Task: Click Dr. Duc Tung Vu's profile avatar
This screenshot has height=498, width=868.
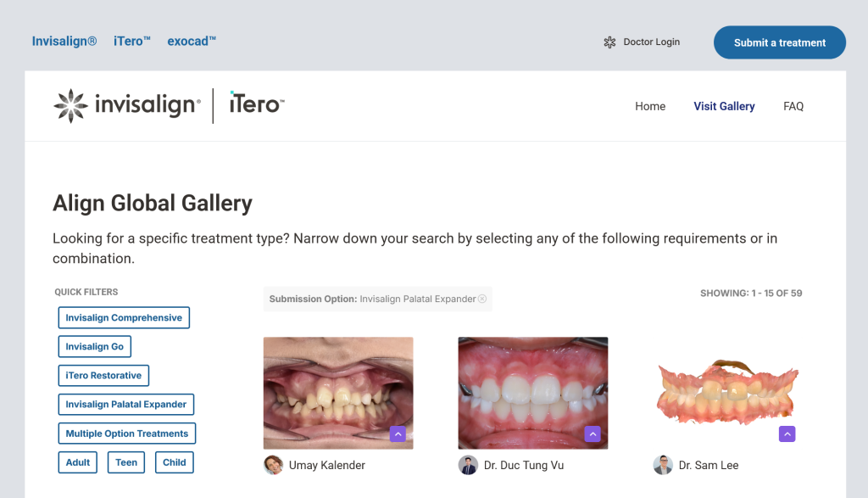Action: (x=468, y=465)
